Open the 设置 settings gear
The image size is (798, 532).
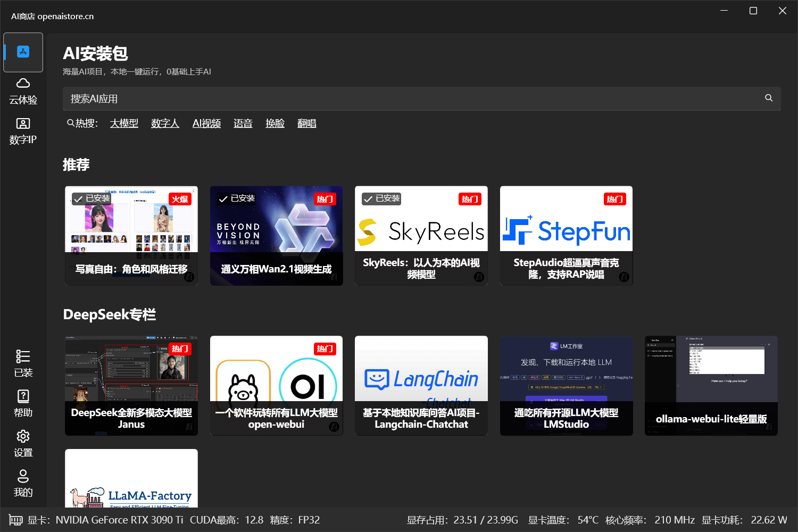pyautogui.click(x=23, y=444)
